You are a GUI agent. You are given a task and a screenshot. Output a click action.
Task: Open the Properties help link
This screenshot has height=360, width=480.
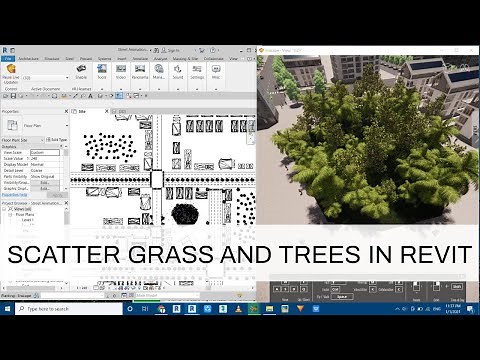pos(14,195)
